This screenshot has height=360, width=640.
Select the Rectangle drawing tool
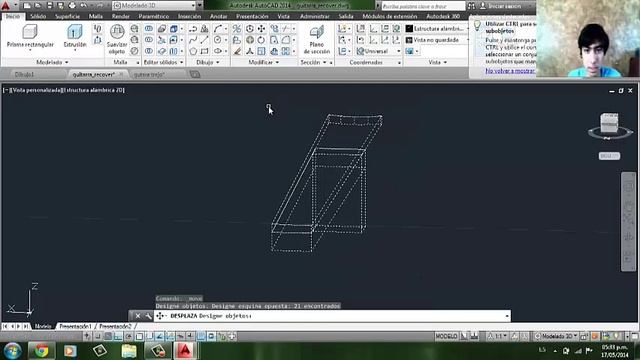pos(204,51)
